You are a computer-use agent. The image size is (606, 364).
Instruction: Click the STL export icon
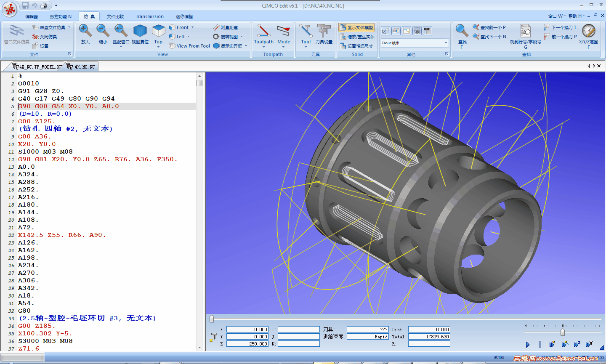point(417,31)
